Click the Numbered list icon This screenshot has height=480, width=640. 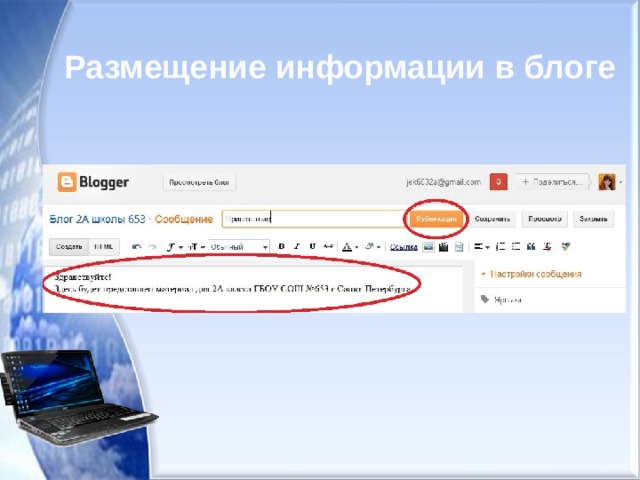click(x=500, y=247)
